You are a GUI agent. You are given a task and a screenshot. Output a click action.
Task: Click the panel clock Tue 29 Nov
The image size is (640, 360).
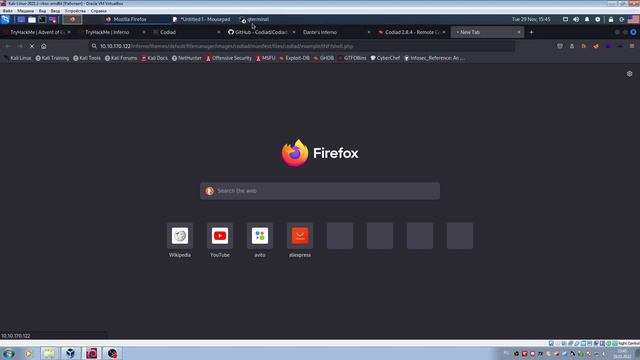[x=531, y=19]
